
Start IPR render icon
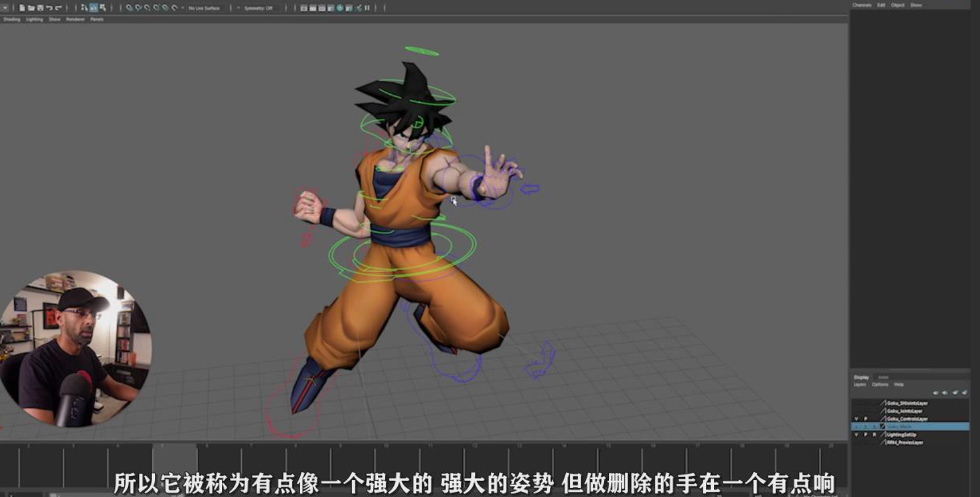[322, 8]
